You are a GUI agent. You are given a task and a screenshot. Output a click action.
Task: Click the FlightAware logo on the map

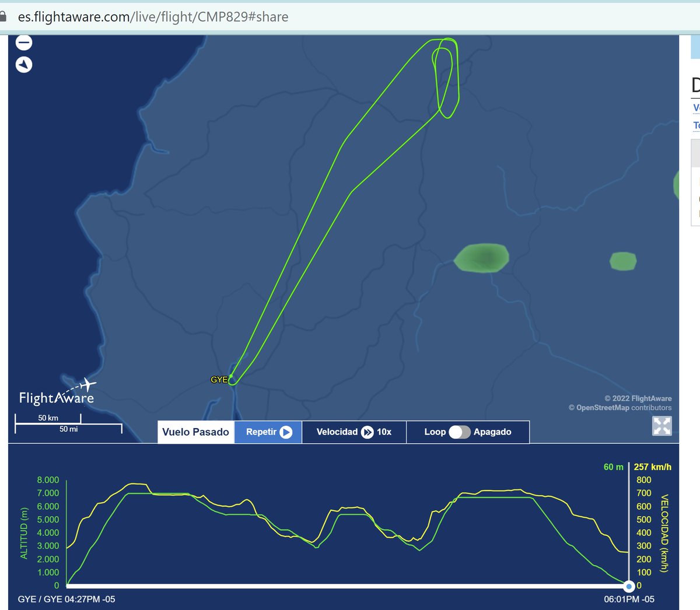[x=57, y=392]
